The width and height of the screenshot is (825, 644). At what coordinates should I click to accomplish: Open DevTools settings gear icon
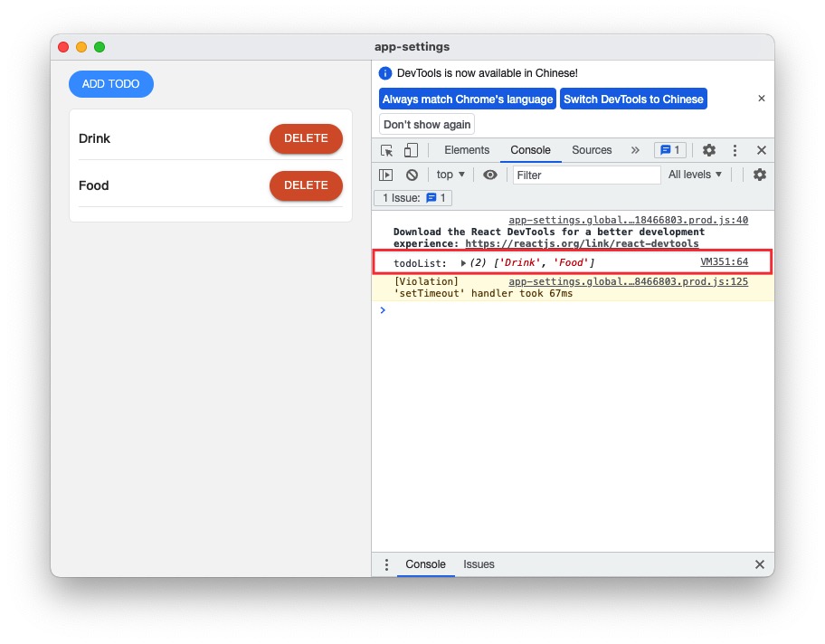pyautogui.click(x=709, y=151)
